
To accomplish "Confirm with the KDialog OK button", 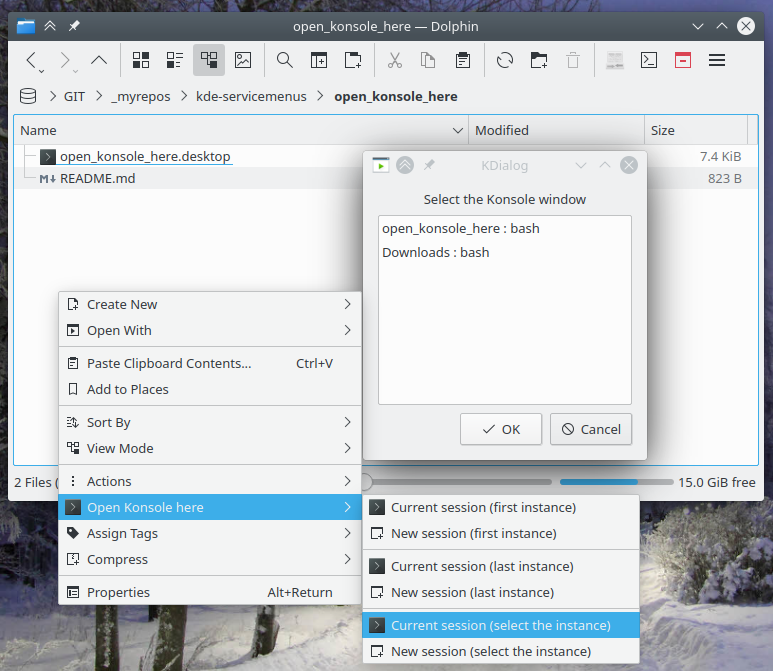I will [x=501, y=429].
